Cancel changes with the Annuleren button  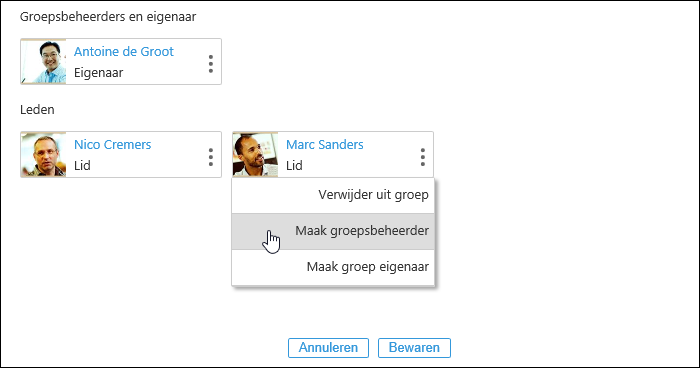328,348
